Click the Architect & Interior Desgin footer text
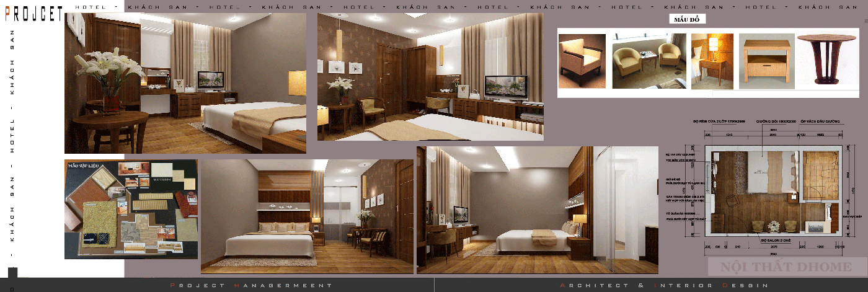 click(x=664, y=285)
